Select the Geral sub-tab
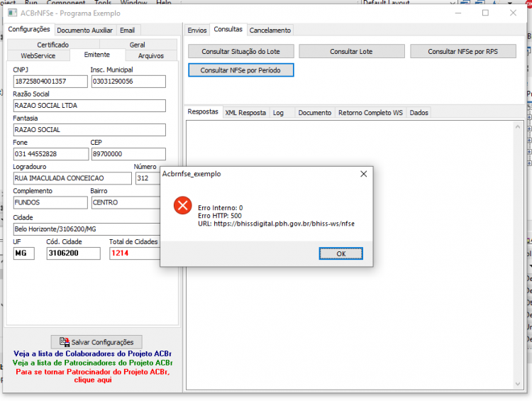 [137, 45]
